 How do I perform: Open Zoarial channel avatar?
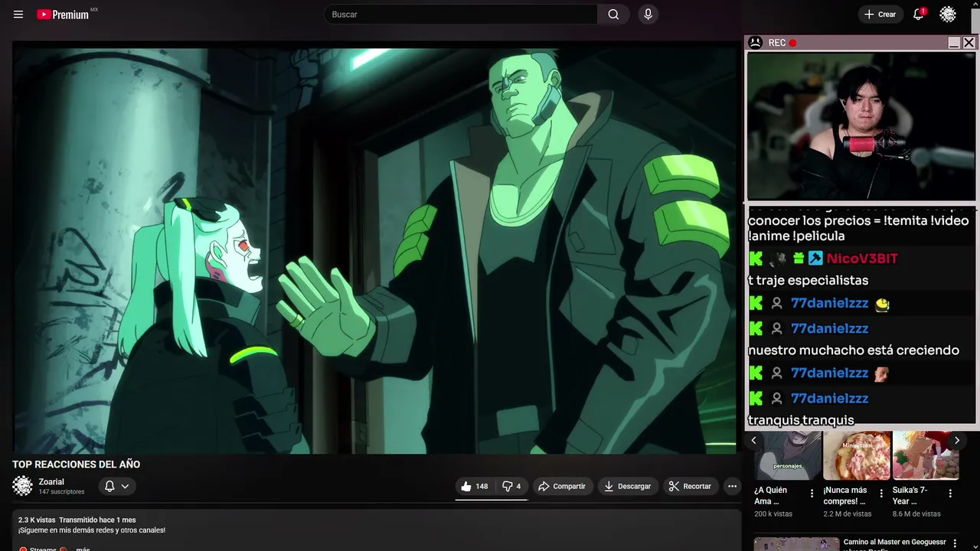[23, 486]
